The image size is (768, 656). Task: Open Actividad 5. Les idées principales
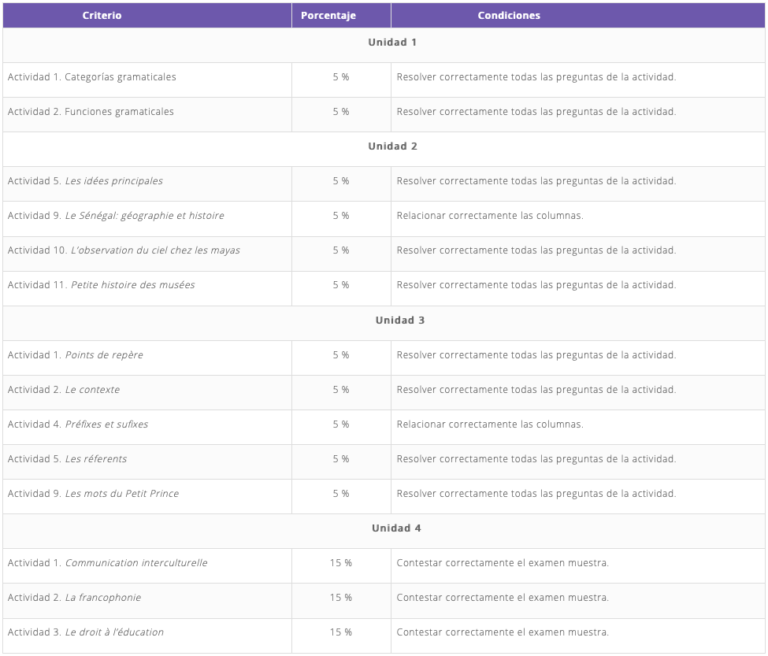coord(85,182)
